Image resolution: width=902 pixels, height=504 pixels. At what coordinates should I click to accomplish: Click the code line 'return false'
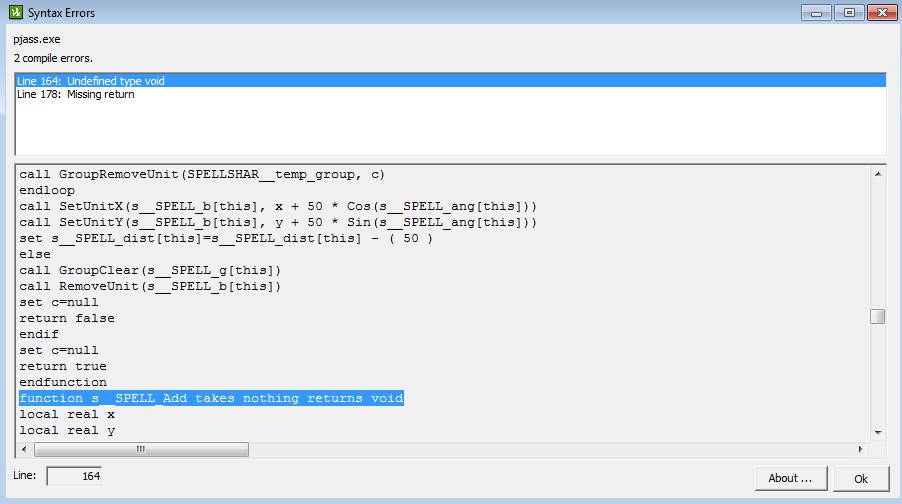tap(67, 318)
